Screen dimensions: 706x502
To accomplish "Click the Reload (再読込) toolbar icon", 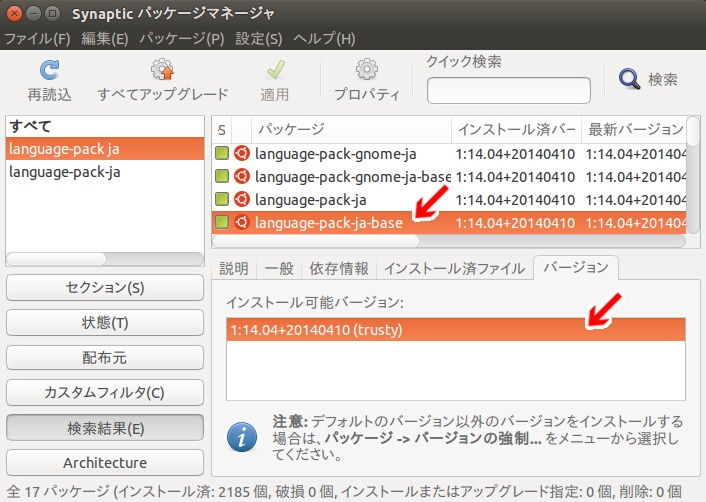I will pos(49,70).
